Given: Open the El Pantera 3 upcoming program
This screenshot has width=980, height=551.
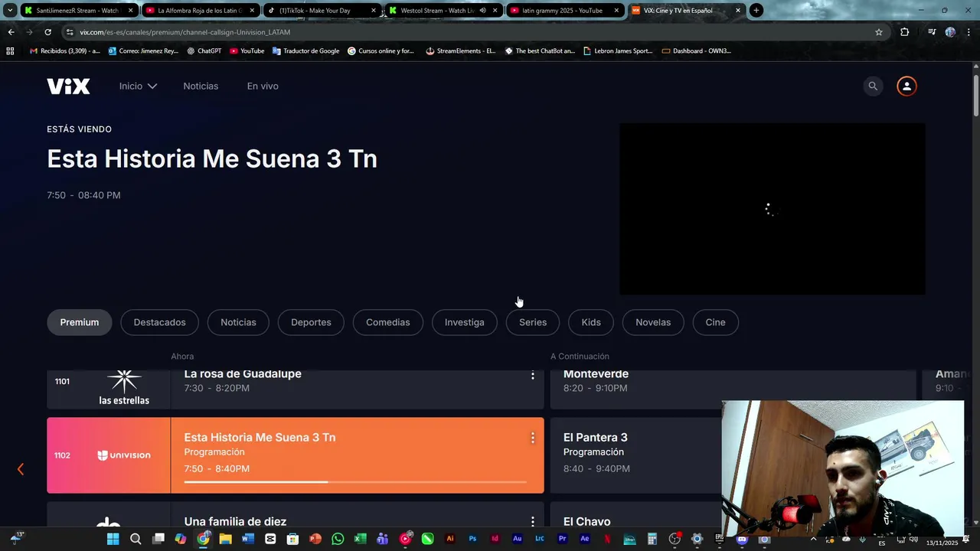Looking at the screenshot, I should pyautogui.click(x=635, y=455).
